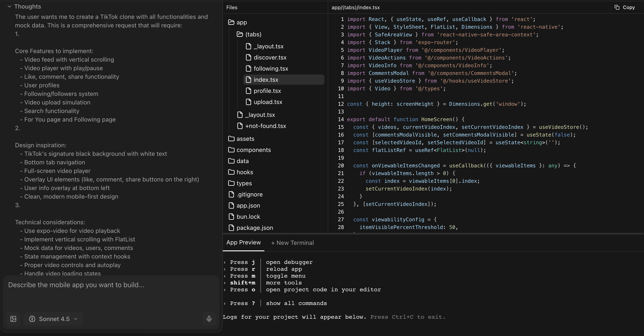
Task: Select discover.tsx file
Action: [x=270, y=57]
